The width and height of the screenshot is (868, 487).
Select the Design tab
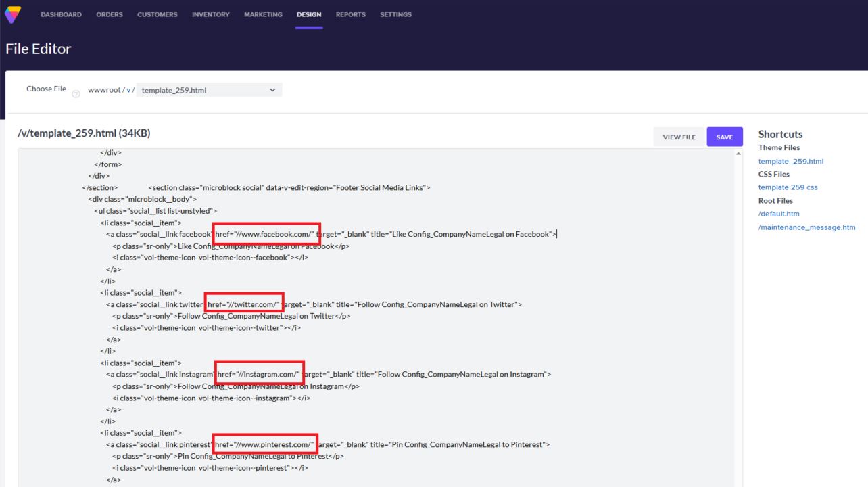pyautogui.click(x=309, y=14)
